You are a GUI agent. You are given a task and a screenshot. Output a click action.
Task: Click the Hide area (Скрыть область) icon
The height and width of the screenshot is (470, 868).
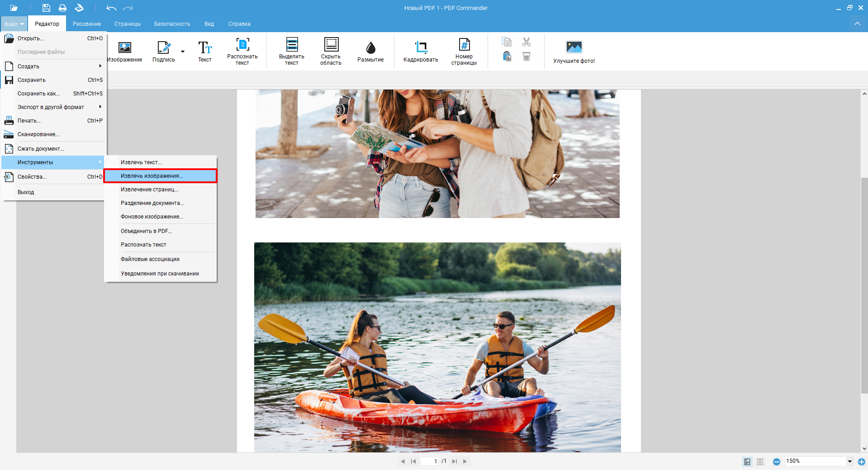point(331,45)
